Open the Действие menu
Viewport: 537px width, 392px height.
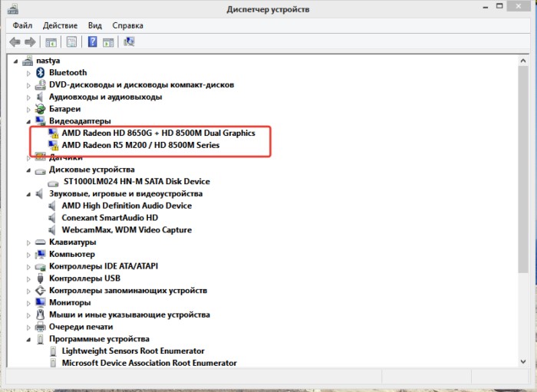coord(60,25)
